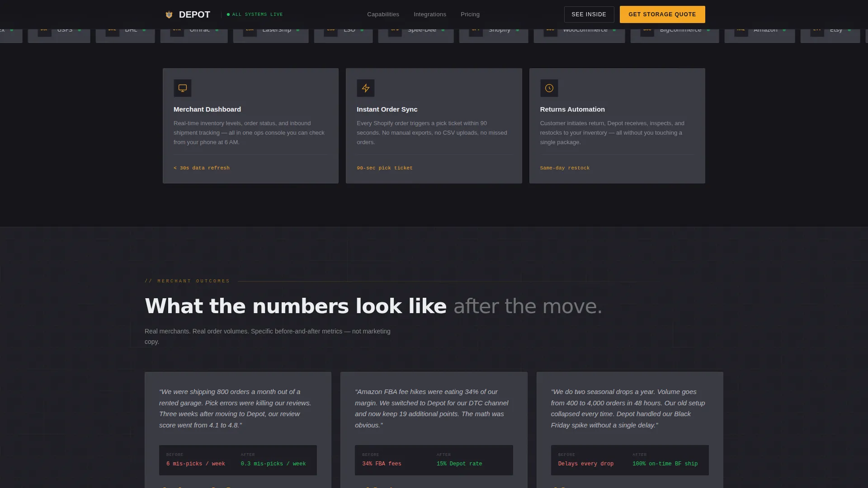This screenshot has width=868, height=488.
Task: Click the 'What the numbers look like' heading
Action: pyautogui.click(x=296, y=306)
